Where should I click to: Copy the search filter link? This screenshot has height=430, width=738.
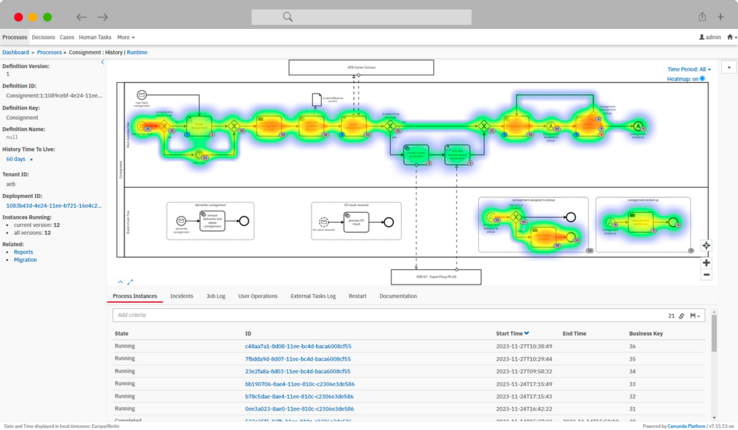(x=682, y=315)
